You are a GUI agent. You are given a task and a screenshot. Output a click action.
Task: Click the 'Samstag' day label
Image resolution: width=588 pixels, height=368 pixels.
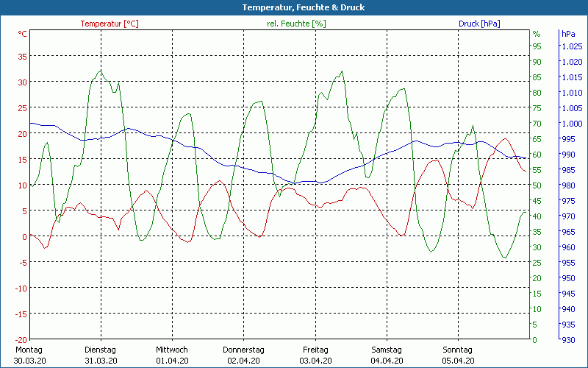coord(387,350)
